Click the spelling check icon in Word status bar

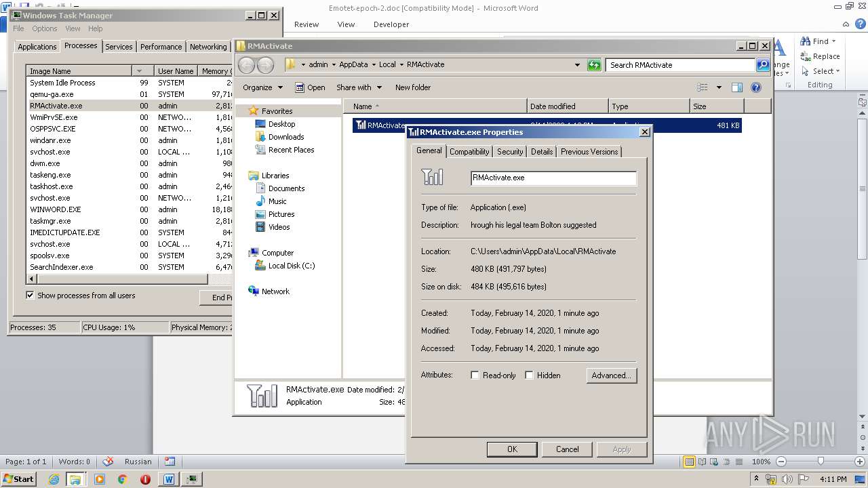tap(108, 462)
